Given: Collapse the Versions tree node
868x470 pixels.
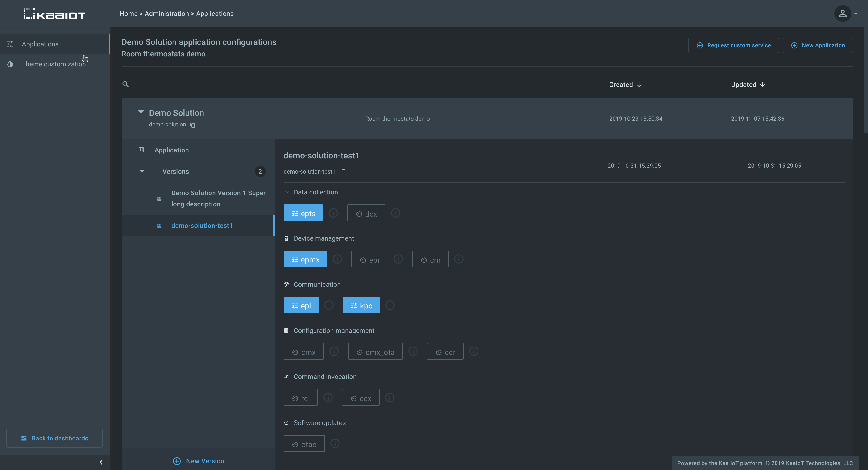Looking at the screenshot, I should [x=142, y=172].
